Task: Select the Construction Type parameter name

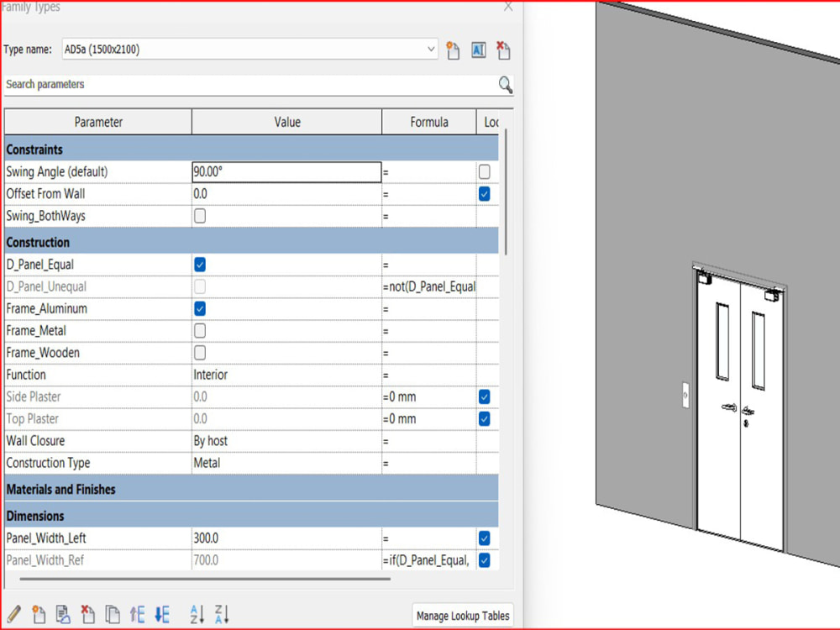Action: click(48, 464)
